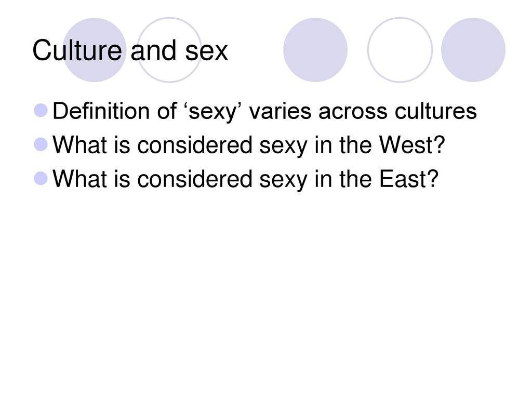Click the lavender bullet marker before 'Definition'
The height and width of the screenshot is (399, 532).
(41, 110)
